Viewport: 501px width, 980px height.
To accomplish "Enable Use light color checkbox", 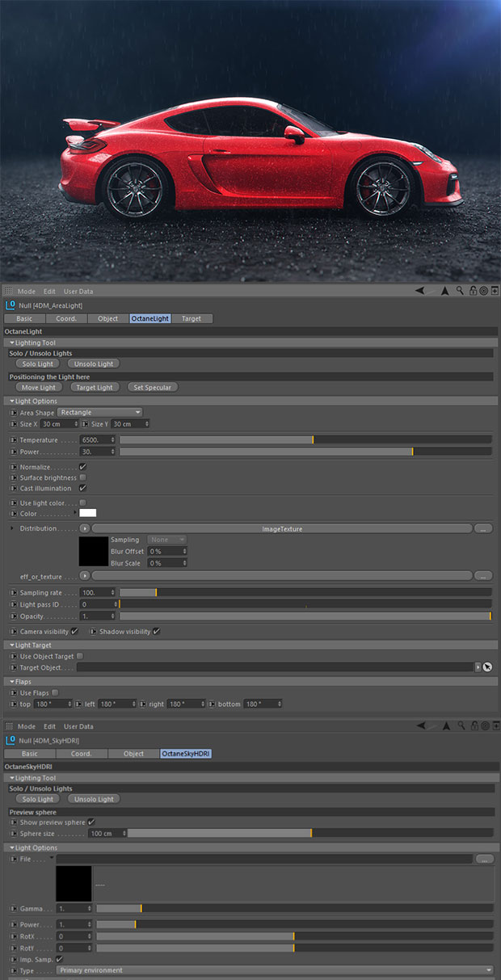I will pos(82,503).
